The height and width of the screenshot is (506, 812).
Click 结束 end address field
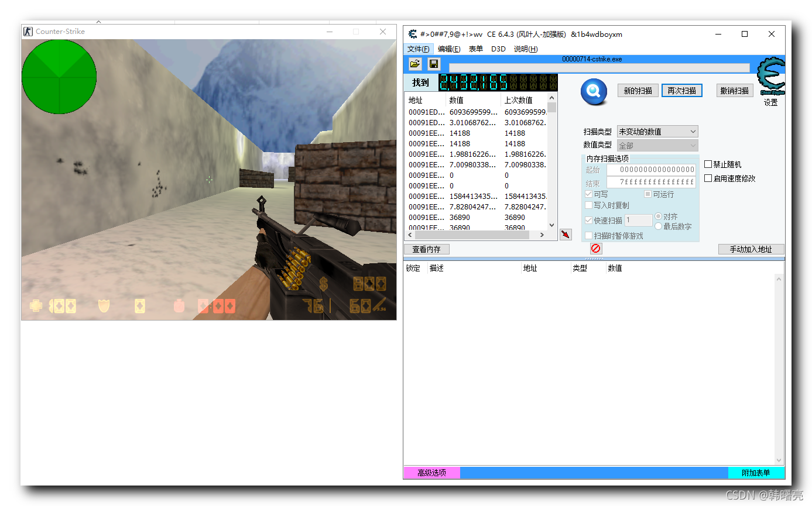coord(651,183)
